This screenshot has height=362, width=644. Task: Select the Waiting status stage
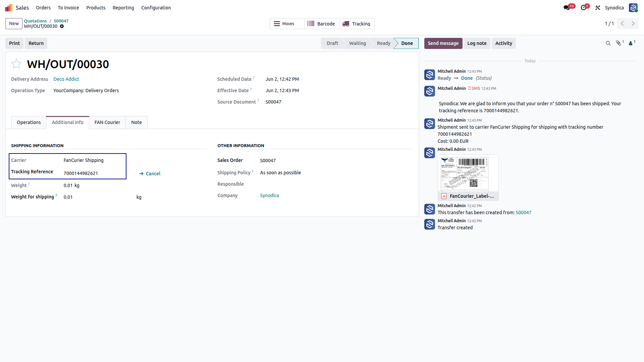click(x=358, y=43)
